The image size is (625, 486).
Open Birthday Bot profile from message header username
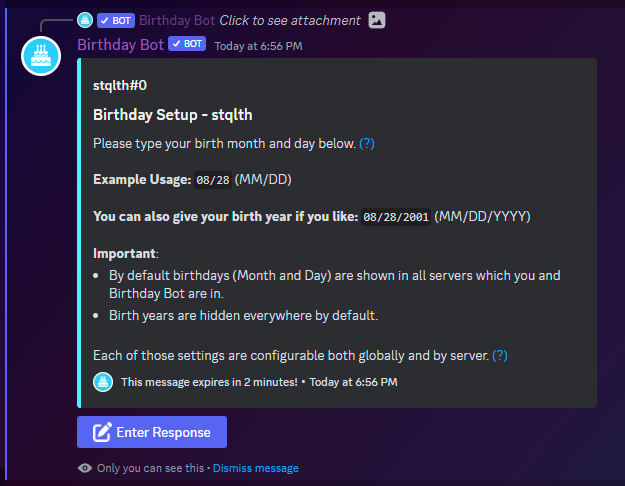tap(120, 44)
